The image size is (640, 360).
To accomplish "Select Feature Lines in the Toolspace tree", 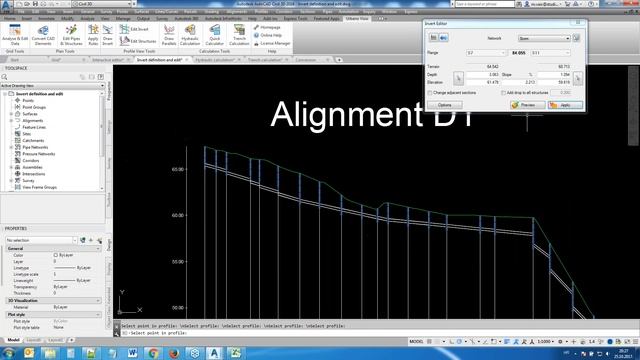I will point(34,127).
